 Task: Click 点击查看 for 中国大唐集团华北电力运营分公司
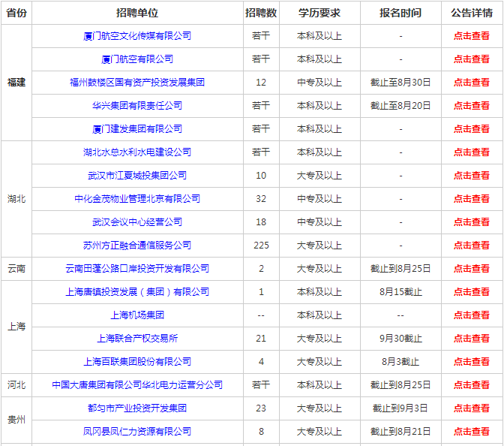[x=472, y=385]
